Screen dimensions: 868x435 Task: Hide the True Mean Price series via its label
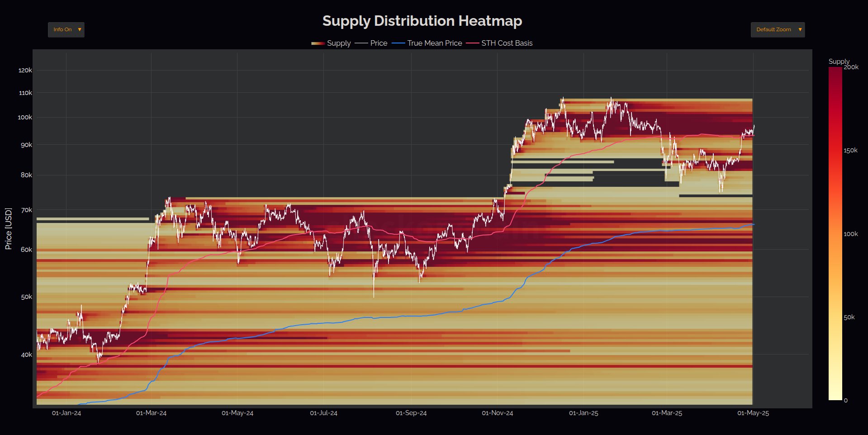point(434,43)
